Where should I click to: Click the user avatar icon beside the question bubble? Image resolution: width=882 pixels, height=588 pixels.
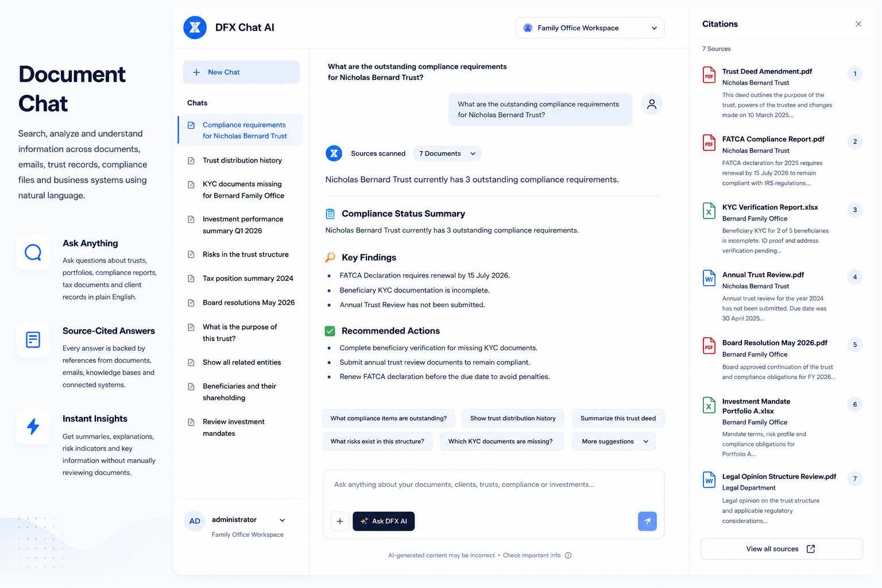(x=652, y=104)
